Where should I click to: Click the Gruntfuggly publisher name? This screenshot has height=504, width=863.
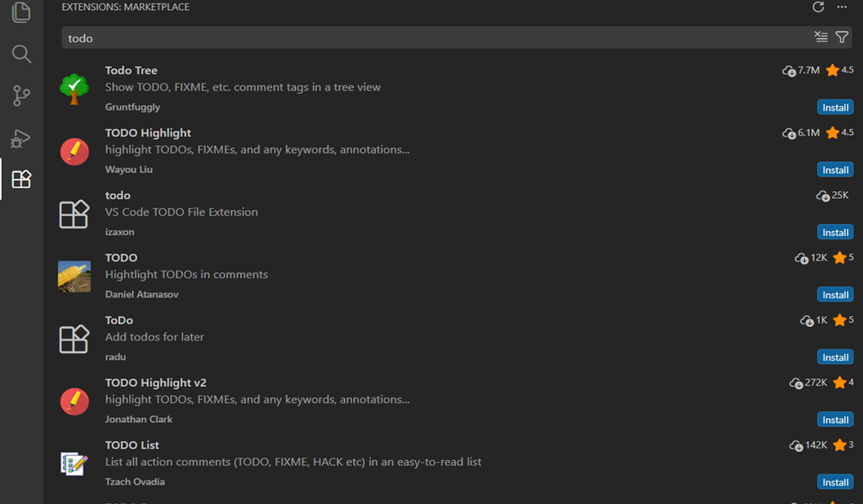(132, 107)
